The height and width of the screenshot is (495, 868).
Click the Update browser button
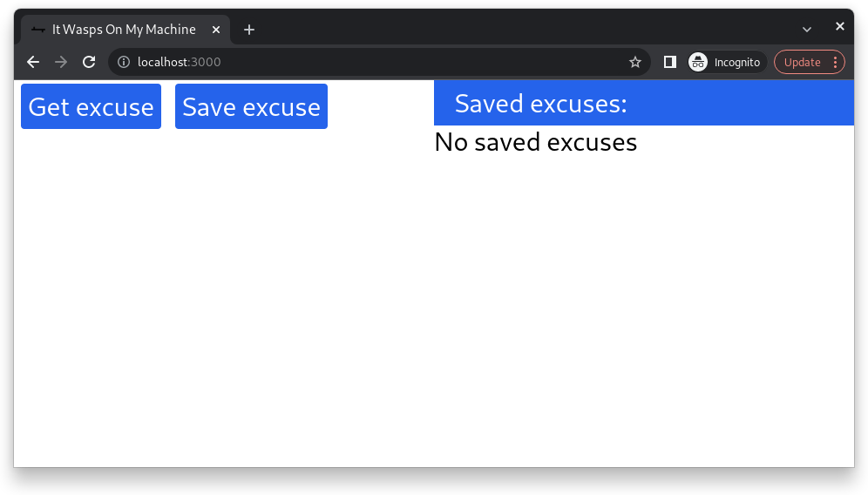tap(802, 62)
